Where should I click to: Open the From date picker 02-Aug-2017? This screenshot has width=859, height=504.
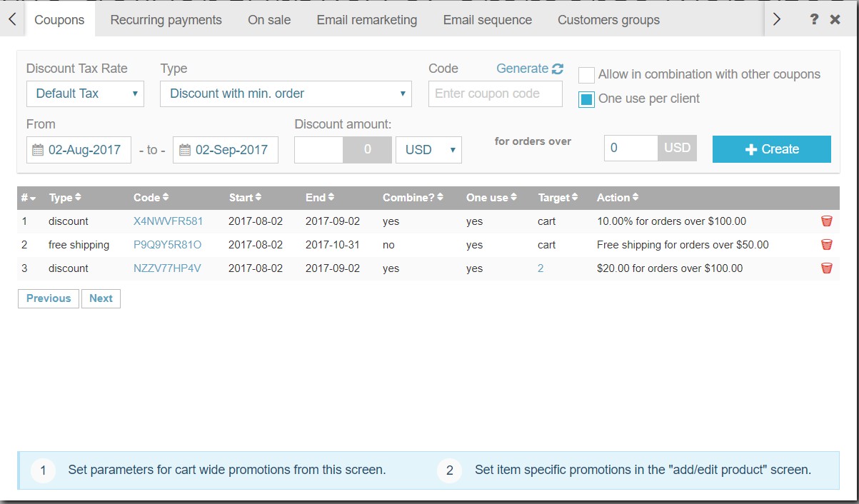(79, 150)
